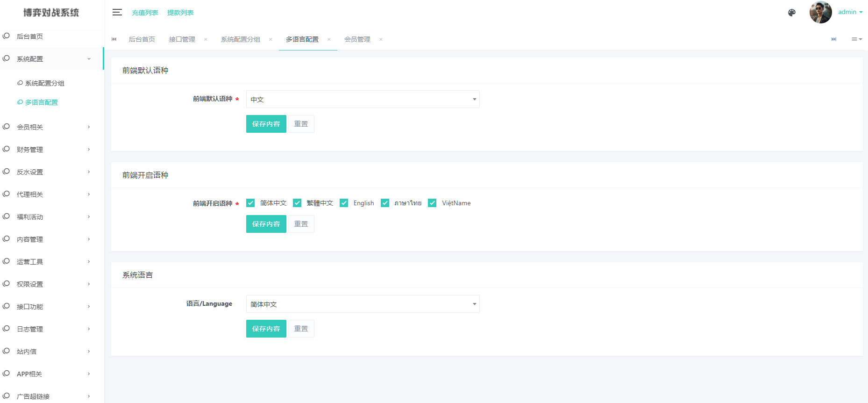
Task: Open the 前端默认语种 dropdown
Action: tap(363, 99)
